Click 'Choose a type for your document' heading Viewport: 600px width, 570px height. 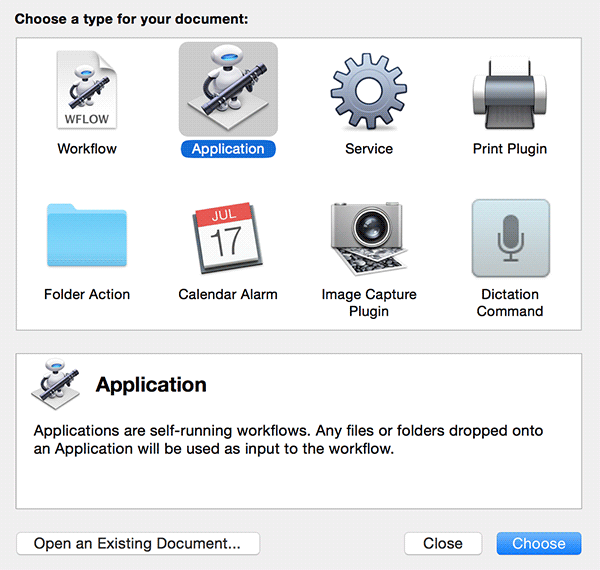point(131,19)
